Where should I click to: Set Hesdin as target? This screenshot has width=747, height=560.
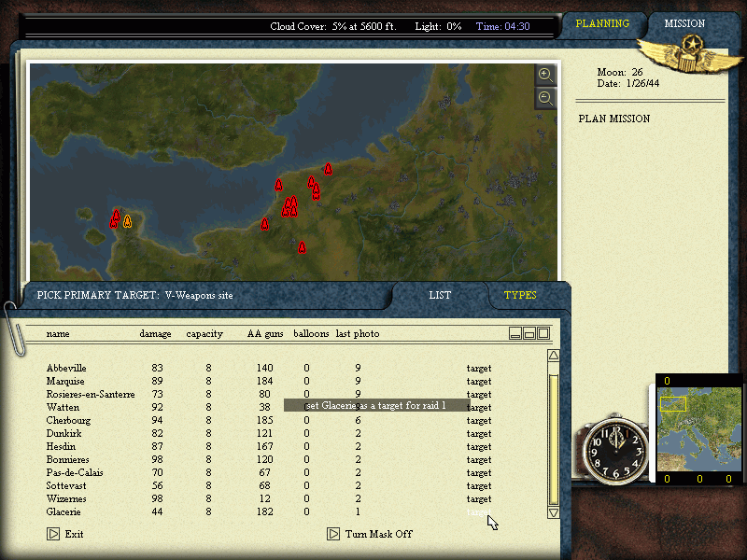coord(479,447)
